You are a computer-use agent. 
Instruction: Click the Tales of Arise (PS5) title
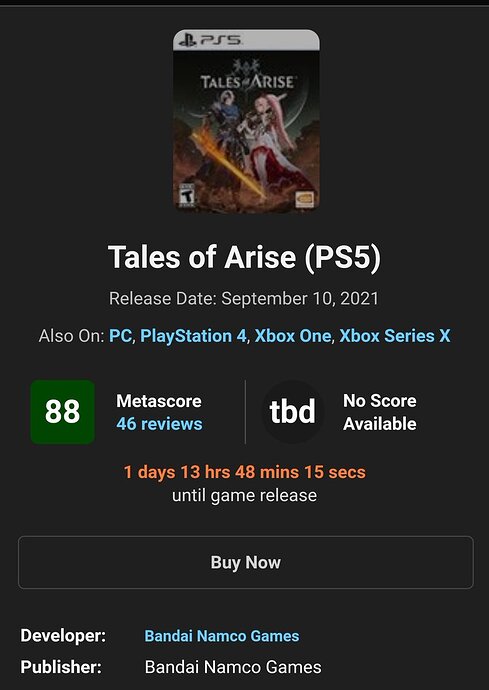tap(244, 257)
